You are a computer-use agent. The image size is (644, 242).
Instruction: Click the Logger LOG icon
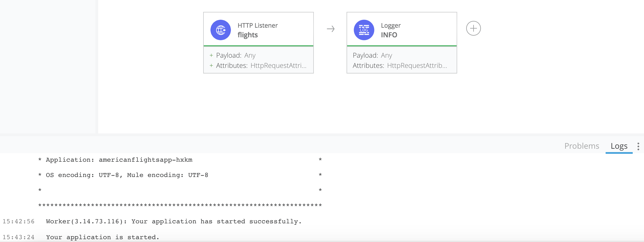coord(364,30)
